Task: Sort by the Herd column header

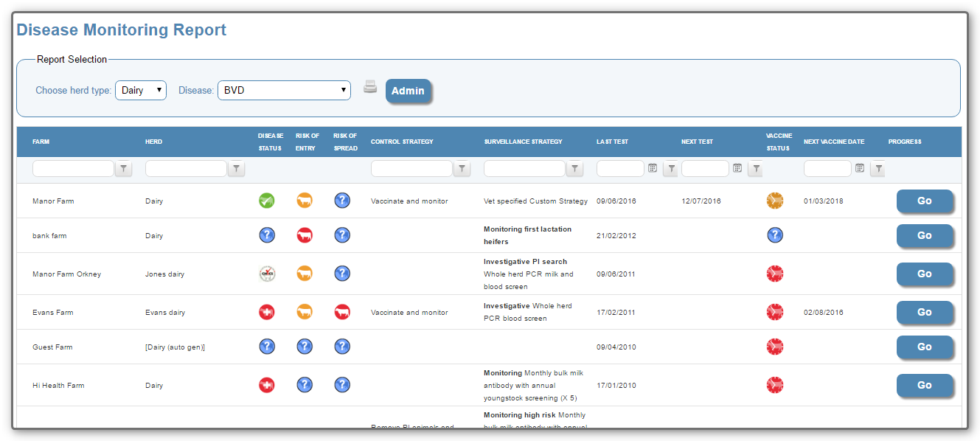Action: (153, 142)
